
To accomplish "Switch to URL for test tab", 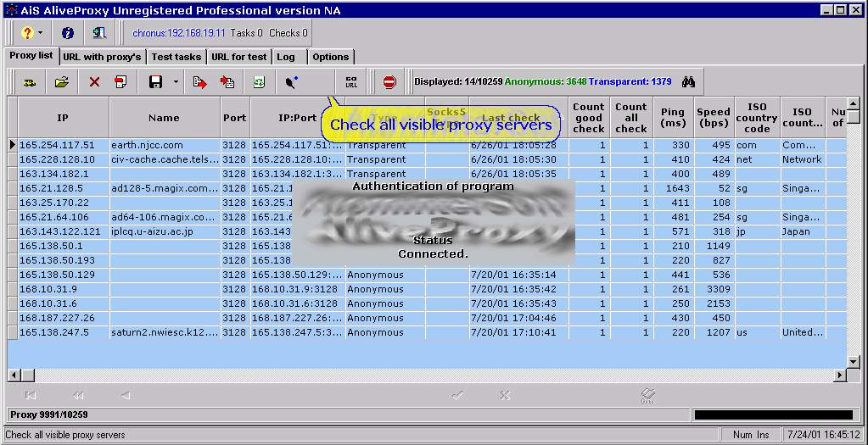I will [239, 57].
